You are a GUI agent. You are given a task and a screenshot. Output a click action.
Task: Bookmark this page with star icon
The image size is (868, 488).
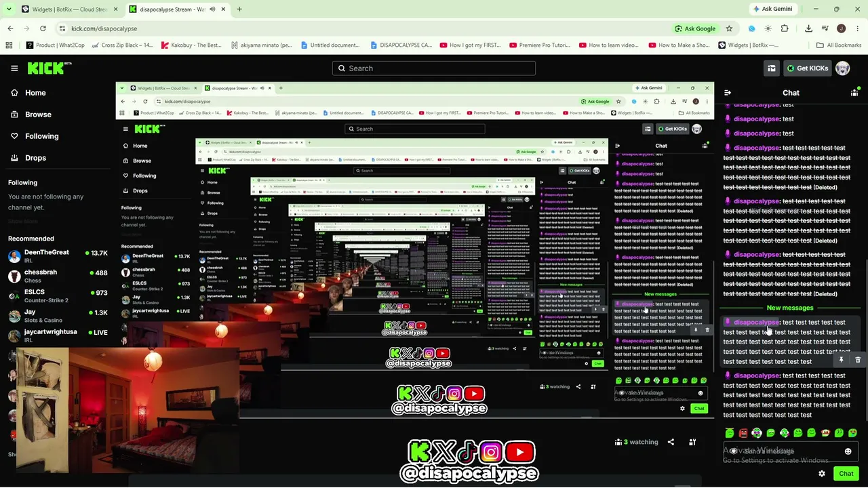click(x=729, y=28)
